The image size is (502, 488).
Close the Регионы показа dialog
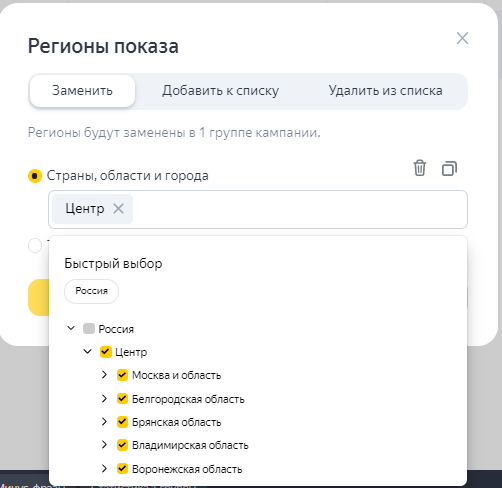pyautogui.click(x=462, y=38)
